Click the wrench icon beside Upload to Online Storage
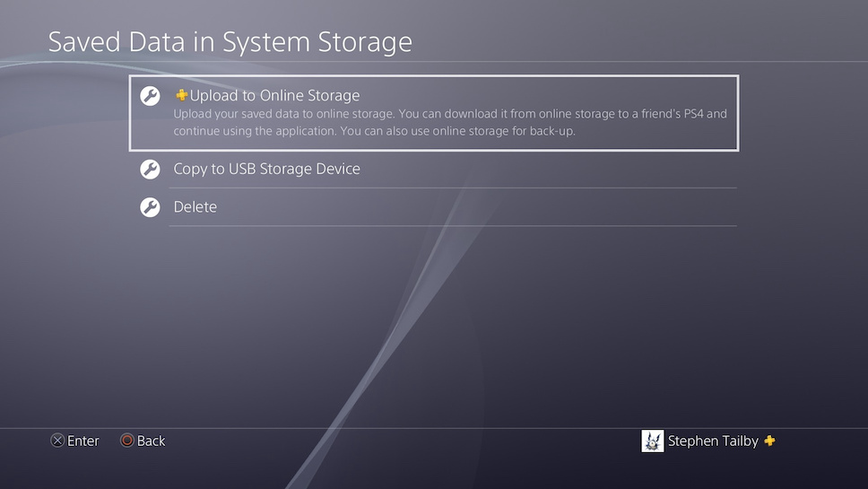The height and width of the screenshot is (489, 868). (150, 96)
